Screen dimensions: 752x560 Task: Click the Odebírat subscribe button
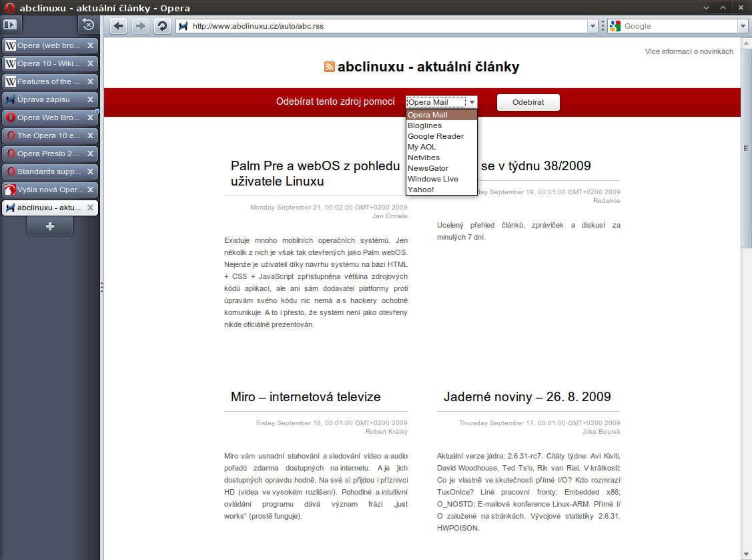pyautogui.click(x=528, y=102)
